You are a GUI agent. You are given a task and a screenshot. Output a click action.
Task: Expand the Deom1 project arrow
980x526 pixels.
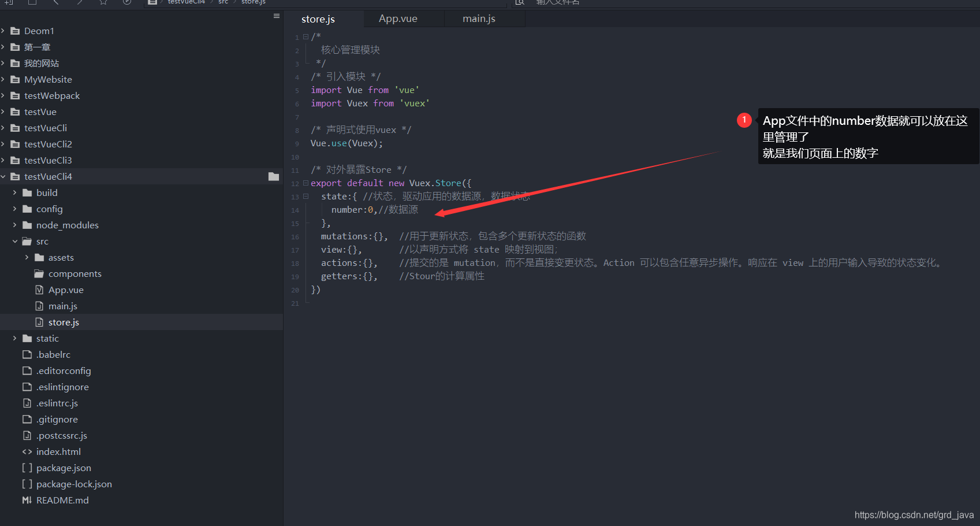tap(3, 31)
